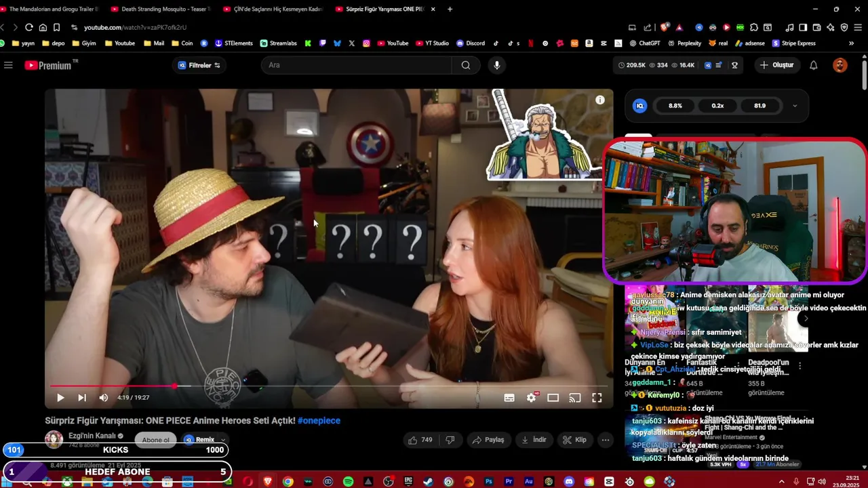Open the music note playlist icon
The width and height of the screenshot is (868, 488).
[789, 27]
